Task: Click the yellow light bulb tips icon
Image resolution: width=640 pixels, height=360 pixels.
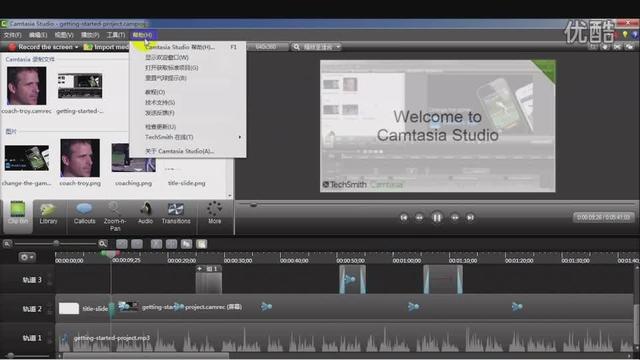Action: tap(625, 35)
